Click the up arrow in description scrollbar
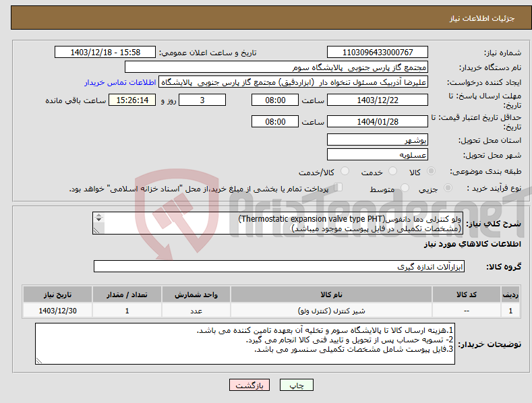This screenshot has width=532, height=403. pyautogui.click(x=98, y=216)
